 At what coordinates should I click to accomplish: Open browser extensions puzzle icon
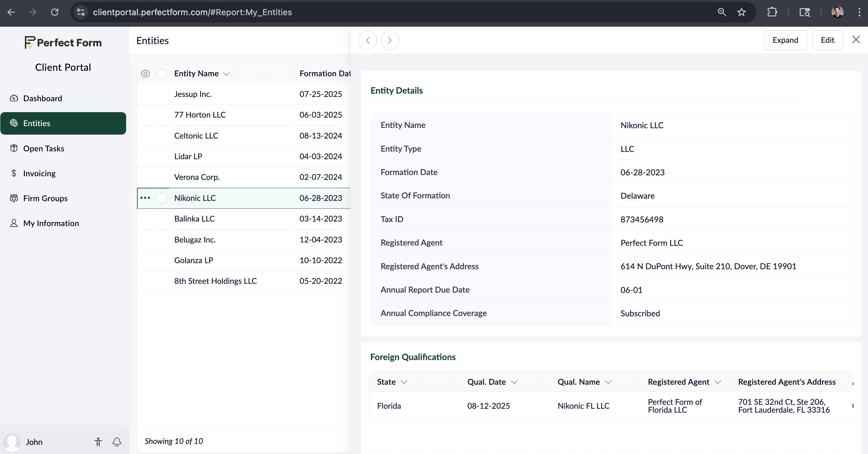coord(772,12)
